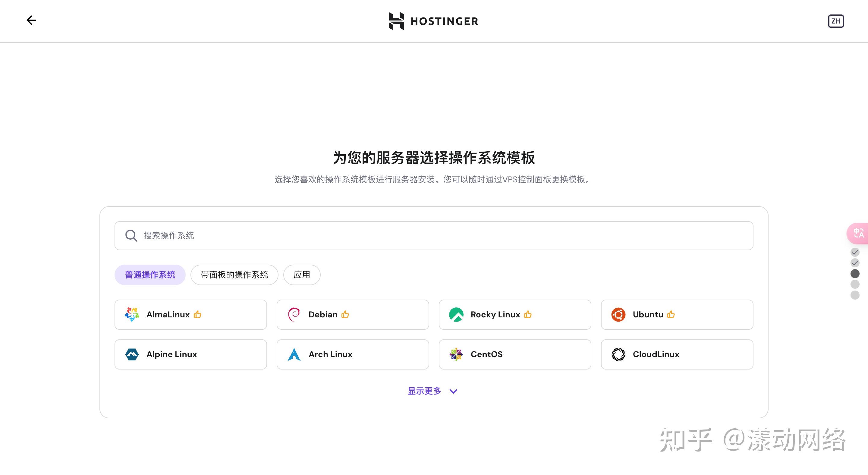868x475 pixels.
Task: Click the dark current step indicator dot
Action: pyautogui.click(x=855, y=274)
